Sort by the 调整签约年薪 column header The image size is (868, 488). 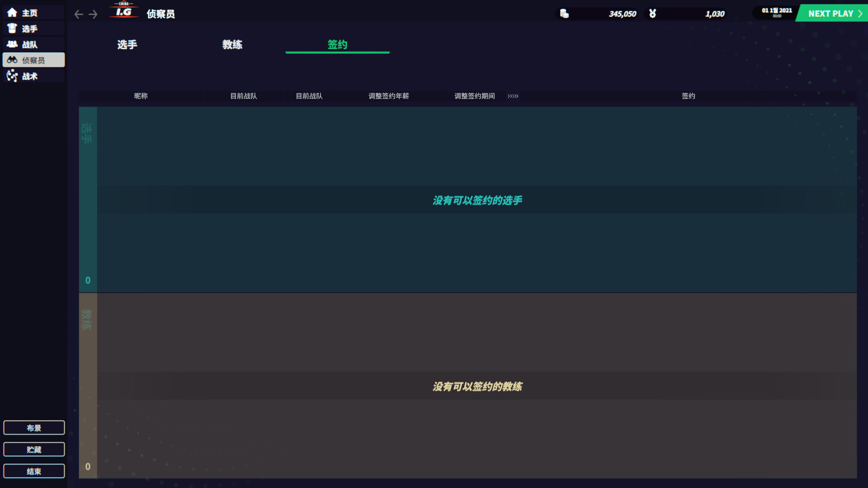[388, 96]
